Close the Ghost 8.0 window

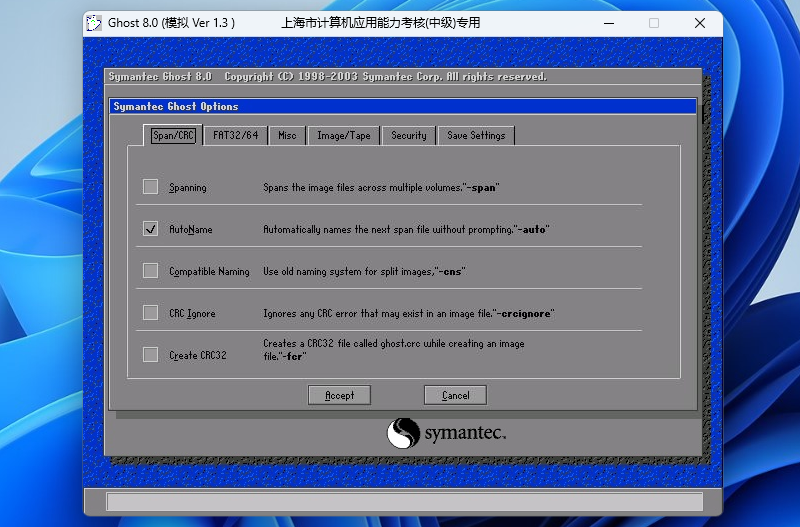pyautogui.click(x=700, y=23)
